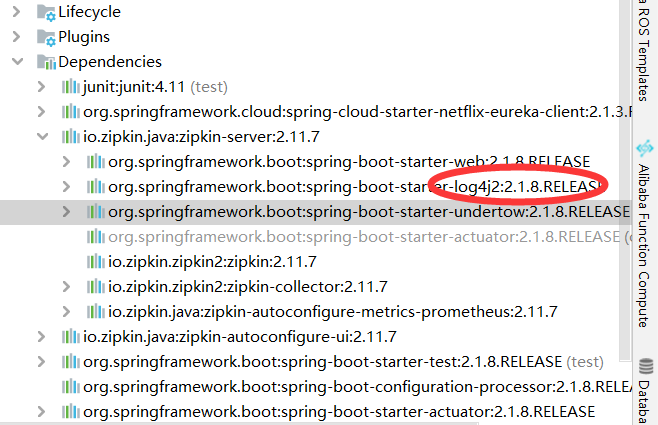Click the zipkin-autoconfigure-ui library icon
Viewport: 658px width, 425px height.
click(x=70, y=336)
